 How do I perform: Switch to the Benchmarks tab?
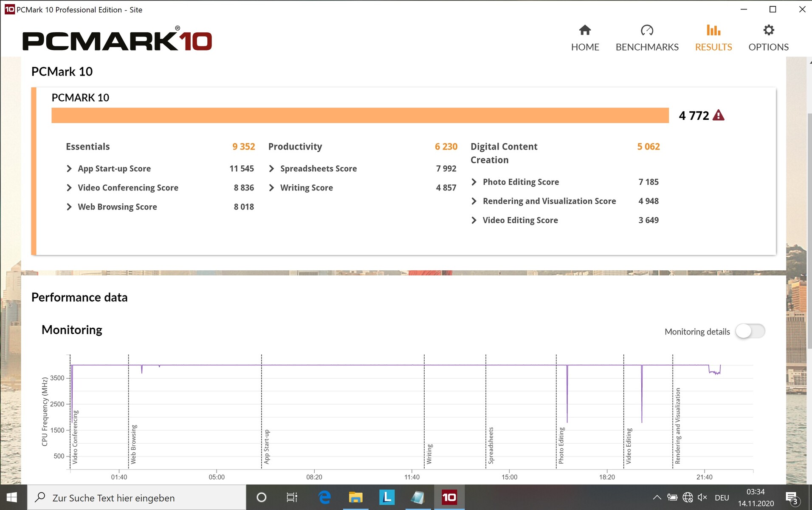click(x=647, y=38)
